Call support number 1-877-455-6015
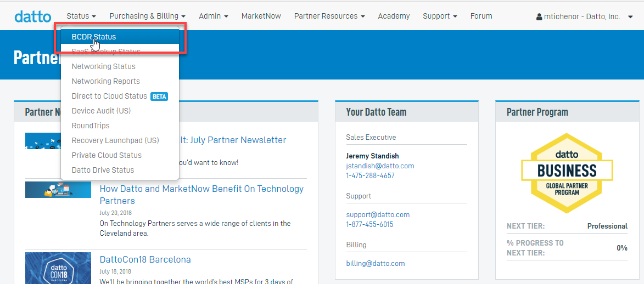The width and height of the screenshot is (644, 284). click(x=369, y=224)
